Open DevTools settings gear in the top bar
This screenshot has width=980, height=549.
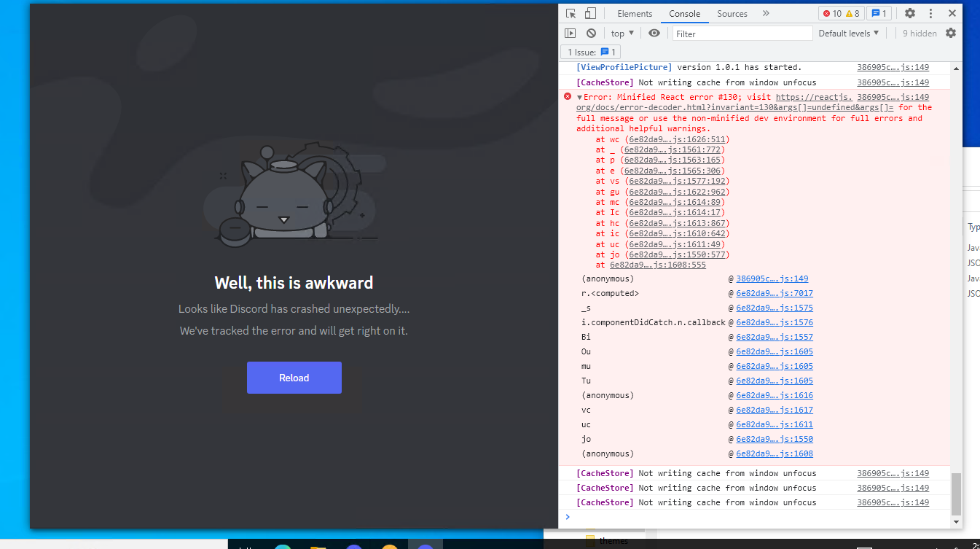pyautogui.click(x=910, y=13)
